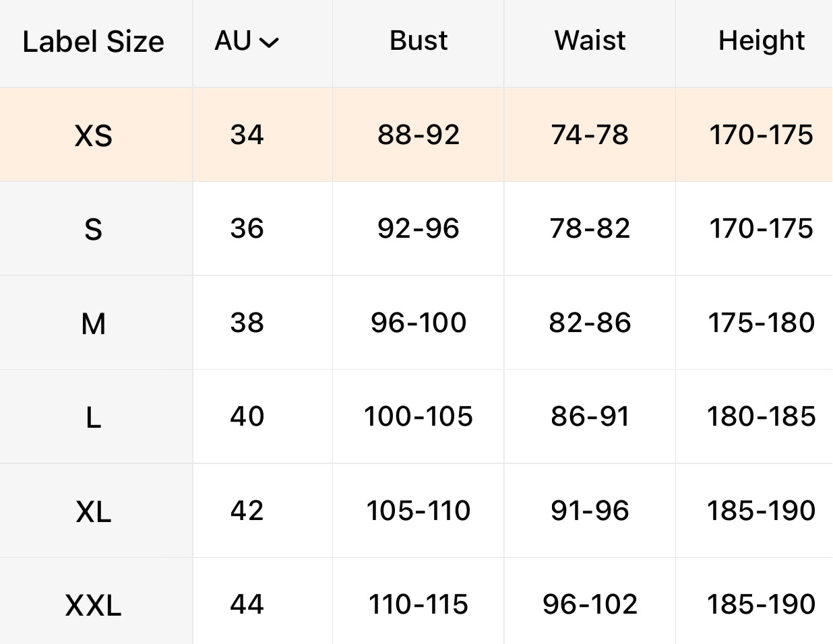Click the 175-180 height measurement
The height and width of the screenshot is (644, 833).
[x=761, y=323]
